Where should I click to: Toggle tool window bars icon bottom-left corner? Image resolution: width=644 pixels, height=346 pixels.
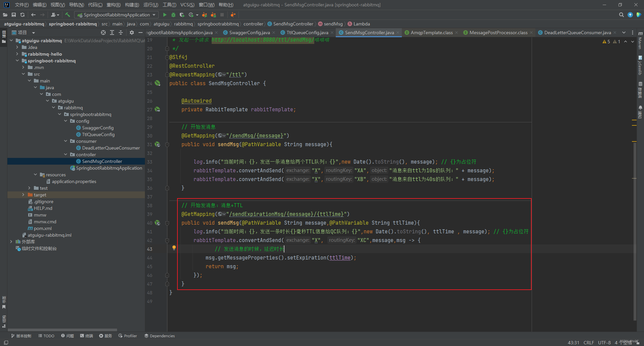coord(6,343)
